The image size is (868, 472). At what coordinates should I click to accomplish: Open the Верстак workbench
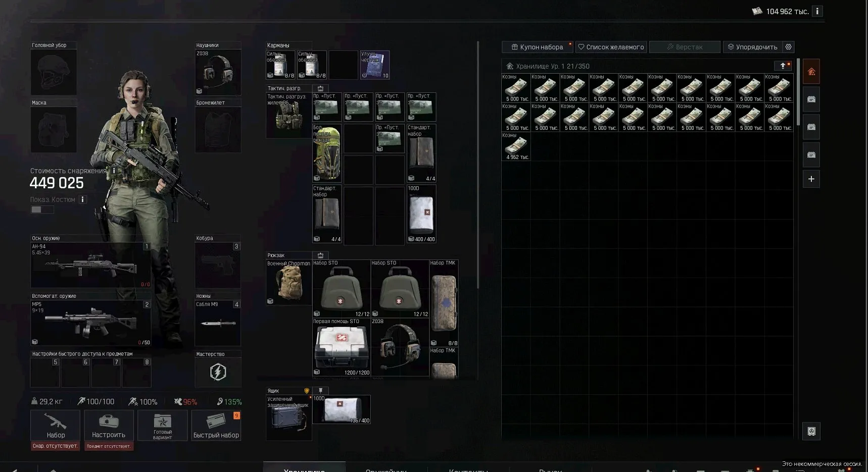click(x=685, y=47)
